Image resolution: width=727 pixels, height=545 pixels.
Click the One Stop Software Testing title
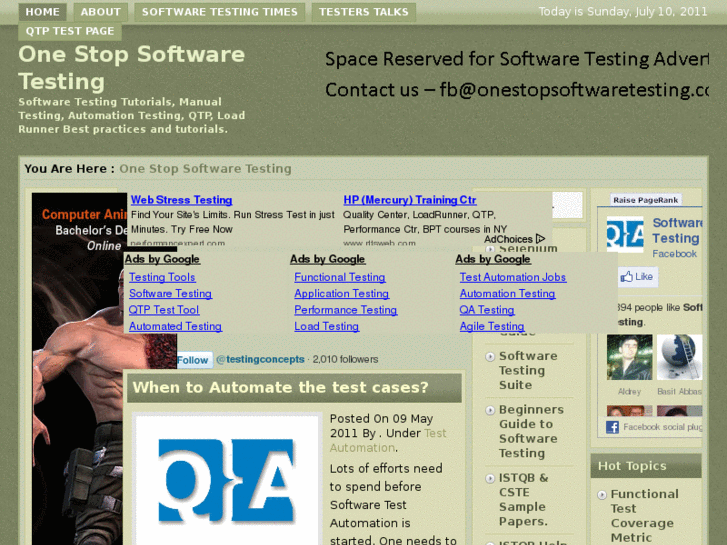point(132,68)
